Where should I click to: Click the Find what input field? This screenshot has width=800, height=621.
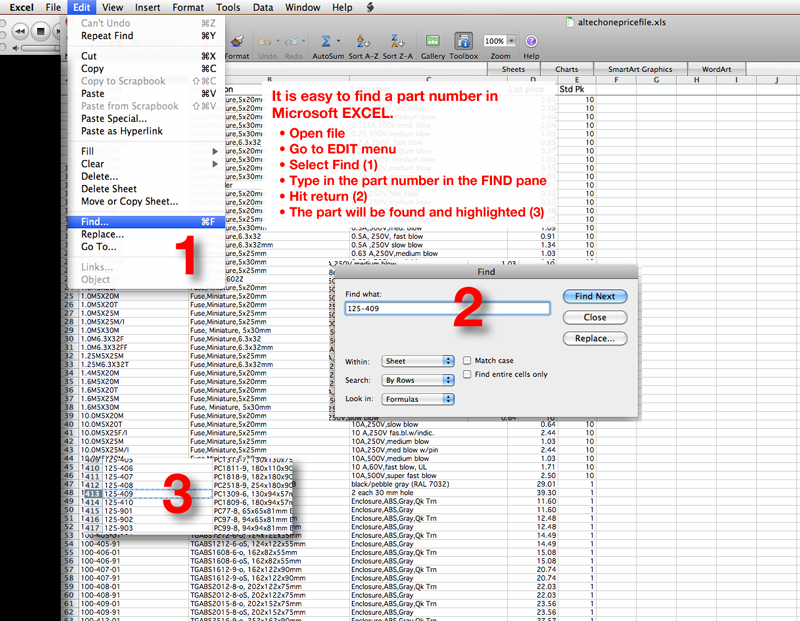coord(447,308)
